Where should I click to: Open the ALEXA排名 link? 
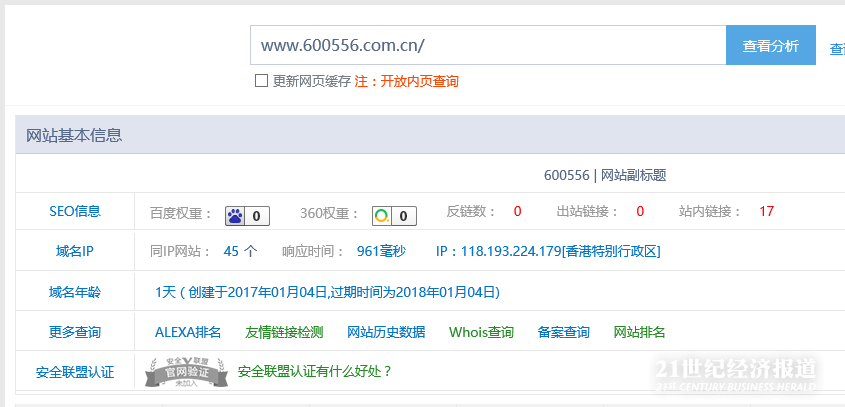(x=188, y=332)
